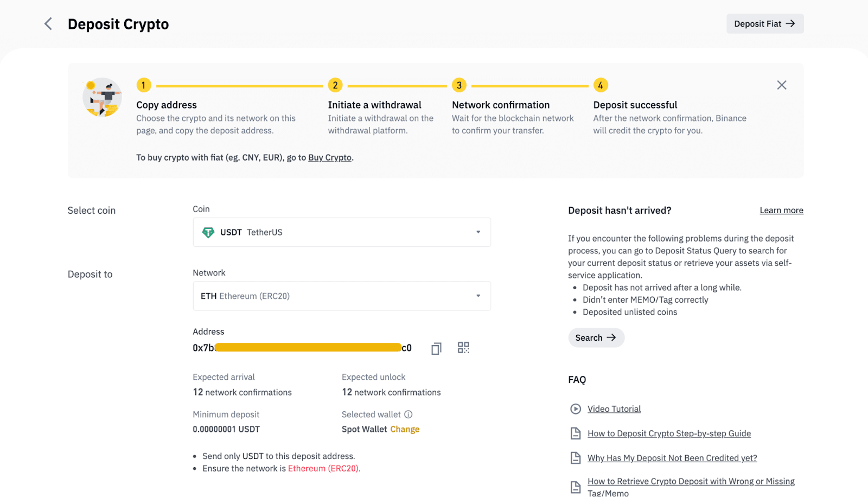Open How to Deposit Crypto Step-by-step Guide
Image resolution: width=868 pixels, height=504 pixels.
pos(669,433)
